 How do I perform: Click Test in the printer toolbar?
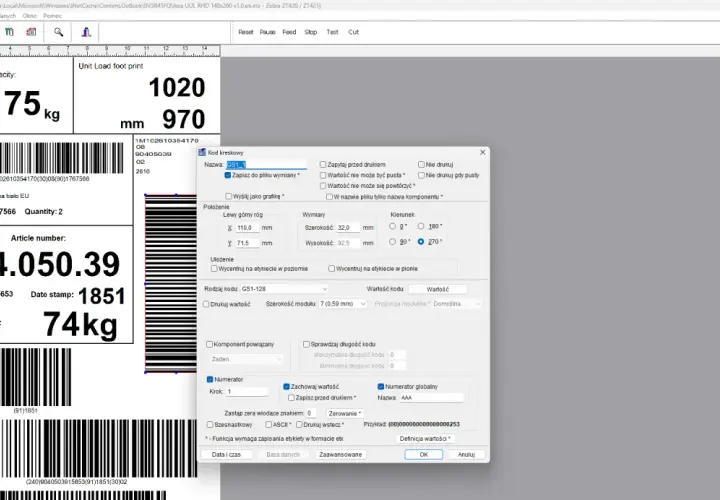(x=332, y=32)
